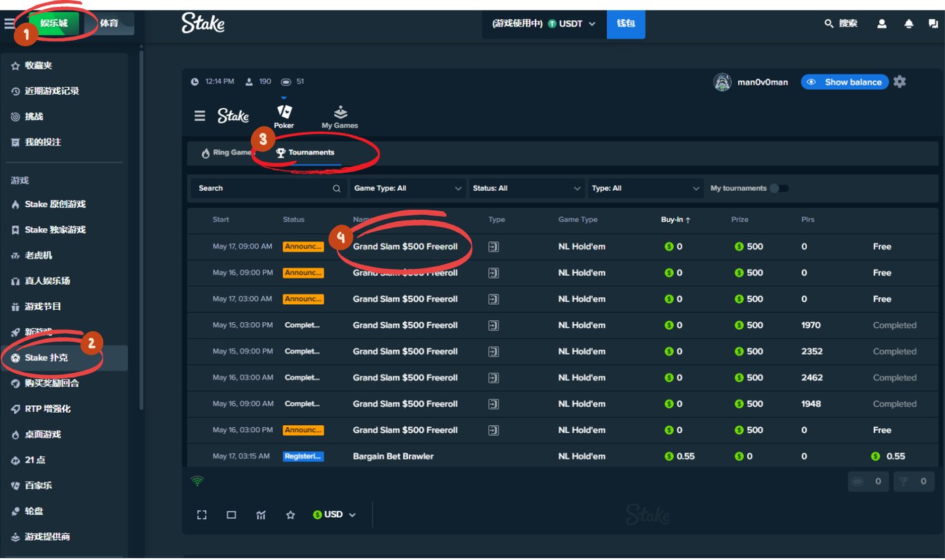Screen dimensions: 945x560
Task: Expand the USD currency dropdown
Action: pos(334,515)
